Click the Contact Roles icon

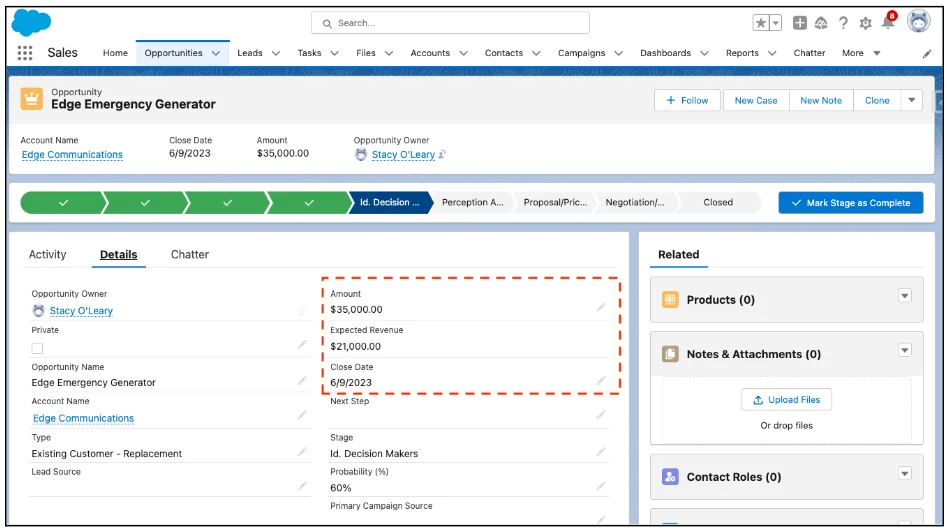point(670,476)
